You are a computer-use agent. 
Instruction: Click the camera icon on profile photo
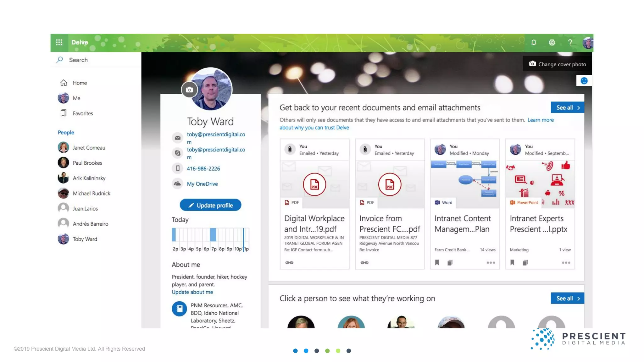pos(189,90)
